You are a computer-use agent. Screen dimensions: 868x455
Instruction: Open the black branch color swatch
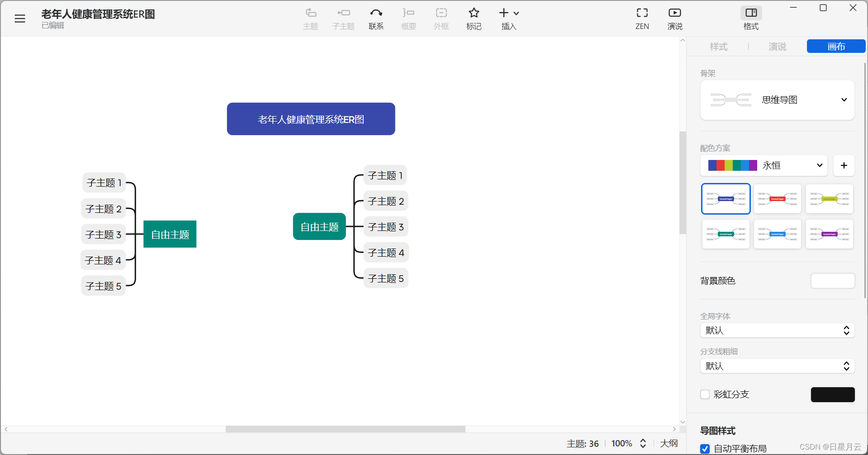pos(833,394)
